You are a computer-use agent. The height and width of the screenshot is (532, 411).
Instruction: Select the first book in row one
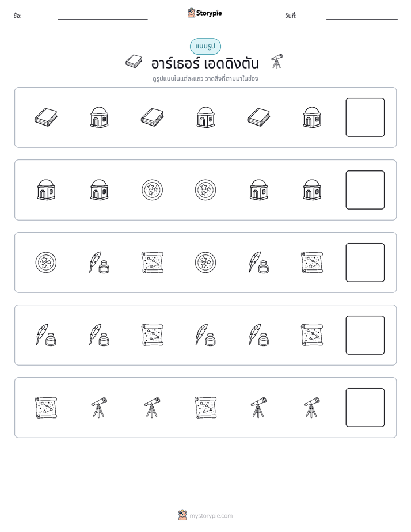coord(46,117)
